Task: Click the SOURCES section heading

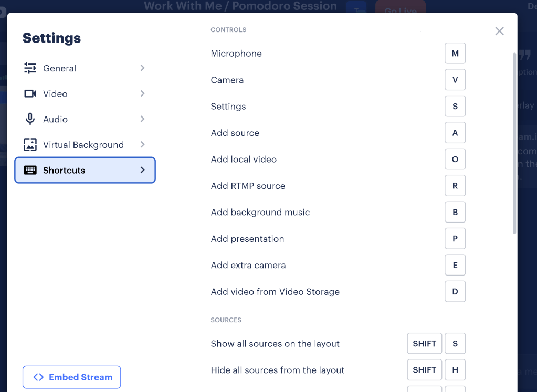Action: coord(226,320)
